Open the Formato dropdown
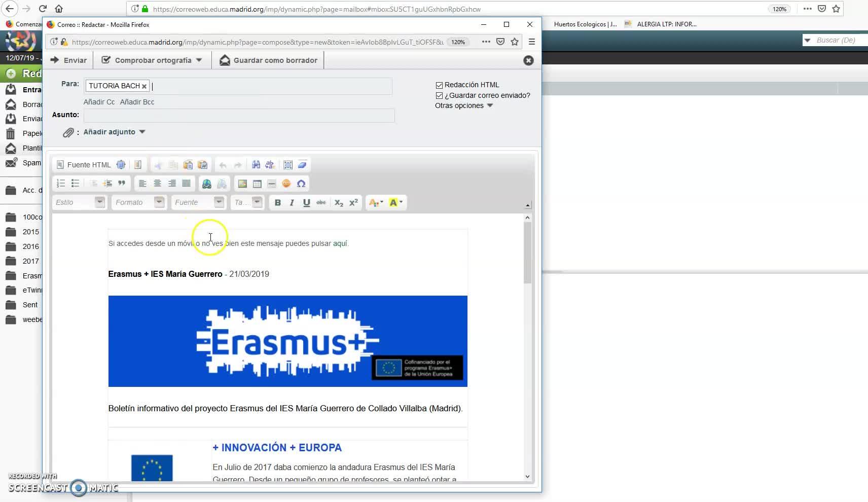Image resolution: width=868 pixels, height=502 pixels. click(x=138, y=202)
